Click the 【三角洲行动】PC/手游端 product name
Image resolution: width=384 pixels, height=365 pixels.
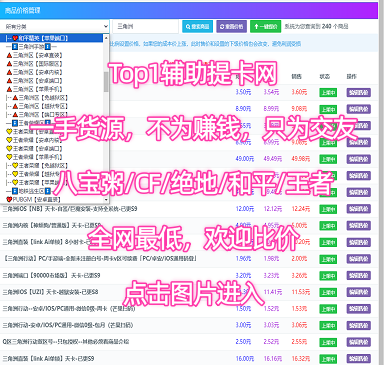point(99,258)
